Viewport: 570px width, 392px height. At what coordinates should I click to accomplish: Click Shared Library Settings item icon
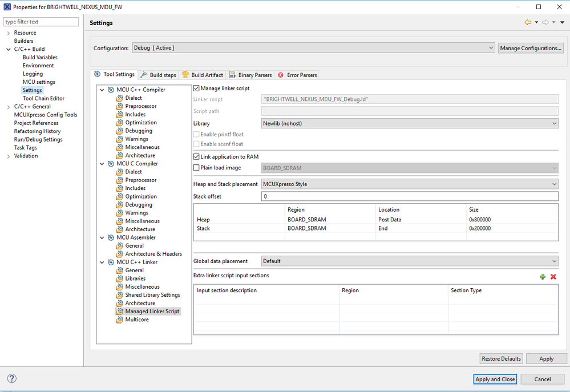pyautogui.click(x=120, y=295)
